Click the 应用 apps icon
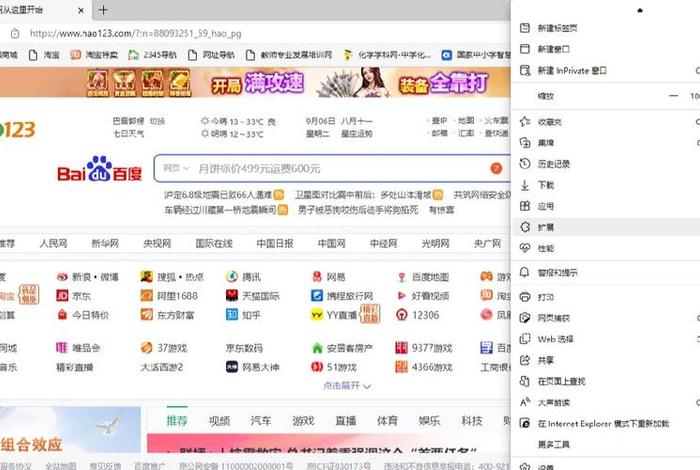 pyautogui.click(x=525, y=206)
